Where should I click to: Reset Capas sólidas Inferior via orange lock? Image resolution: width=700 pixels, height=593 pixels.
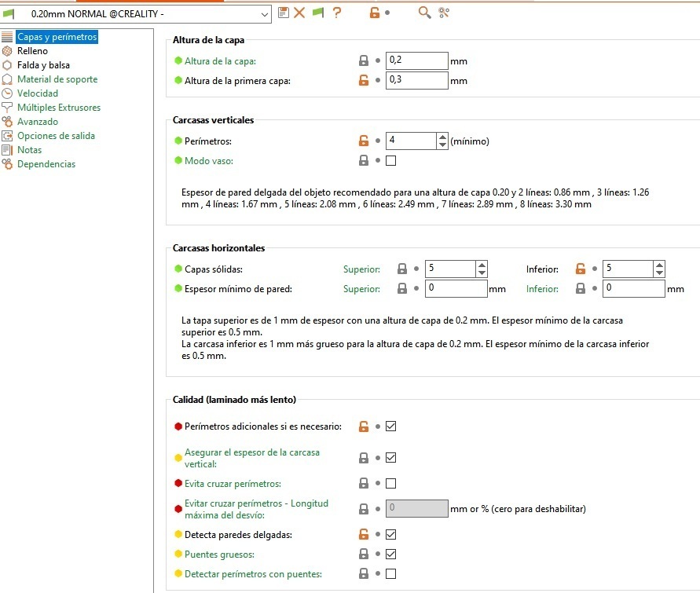580,269
